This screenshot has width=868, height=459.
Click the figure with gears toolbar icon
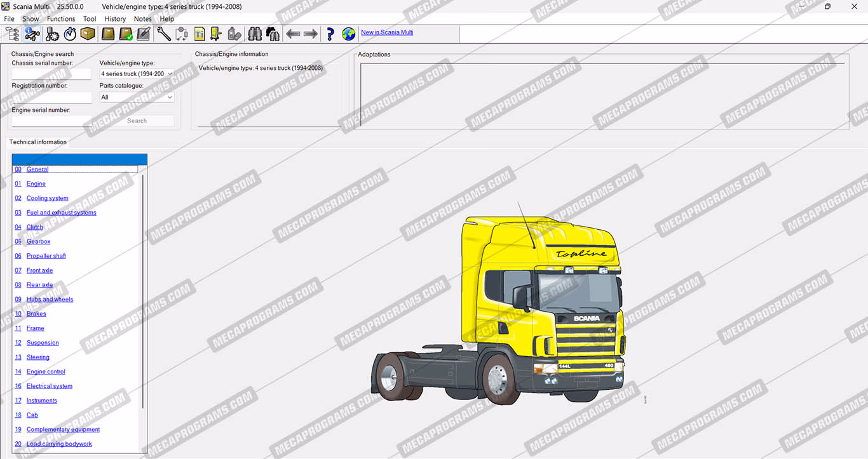point(52,34)
